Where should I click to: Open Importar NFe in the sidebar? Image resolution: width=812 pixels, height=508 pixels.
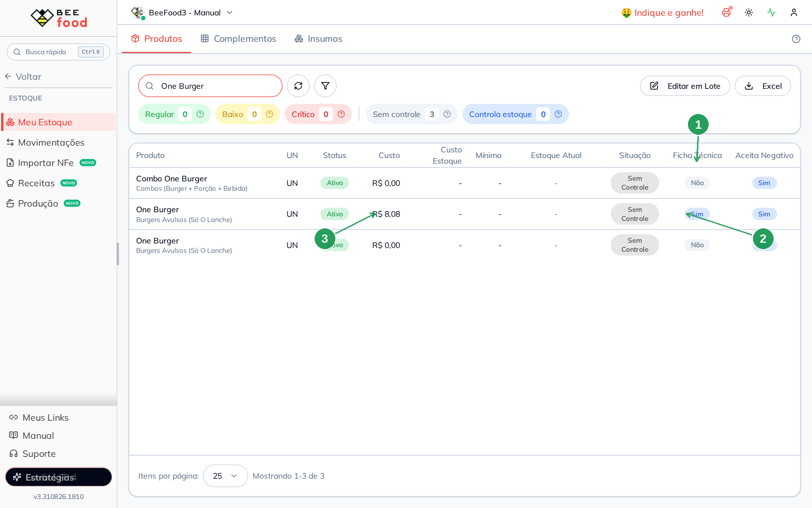tap(59, 163)
